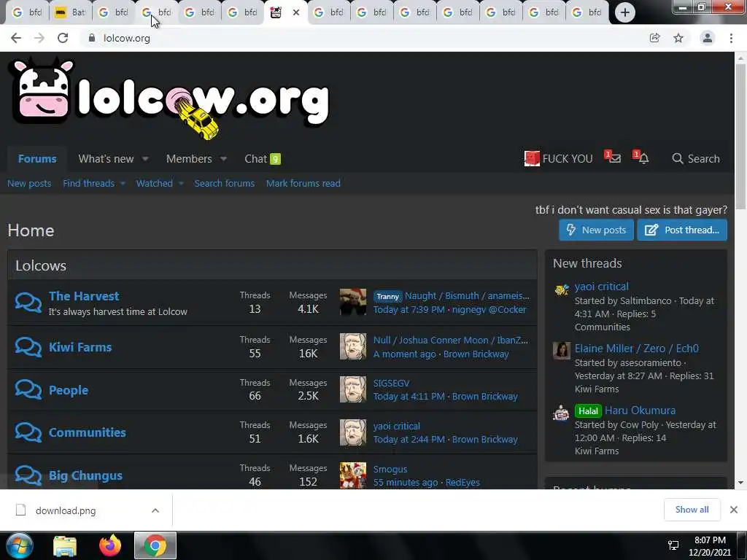Open the Smogus latest thread link
This screenshot has width=747, height=560.
(390, 469)
